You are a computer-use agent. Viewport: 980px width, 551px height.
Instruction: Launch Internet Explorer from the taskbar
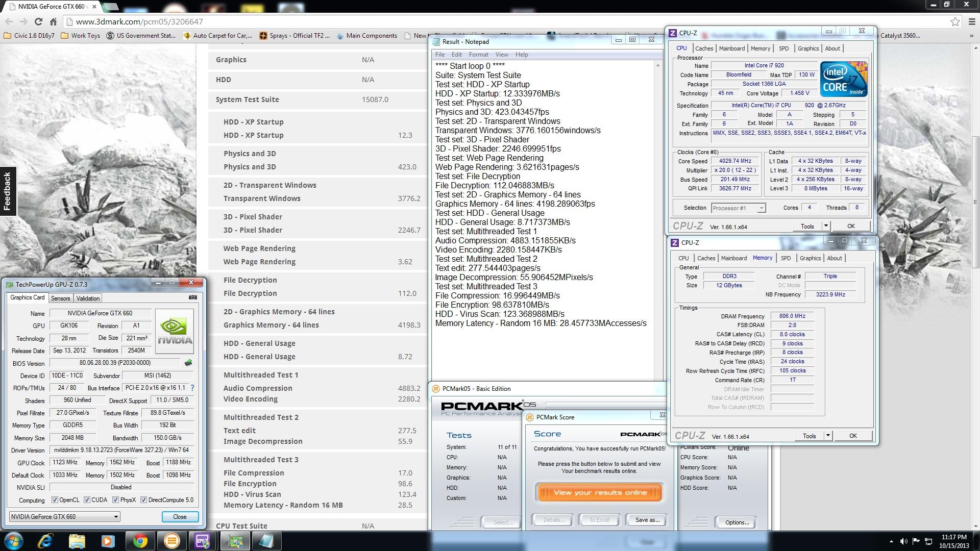(46, 541)
